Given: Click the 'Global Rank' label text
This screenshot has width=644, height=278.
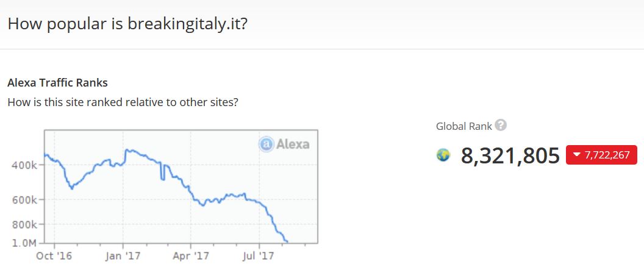Looking at the screenshot, I should coord(463,126).
